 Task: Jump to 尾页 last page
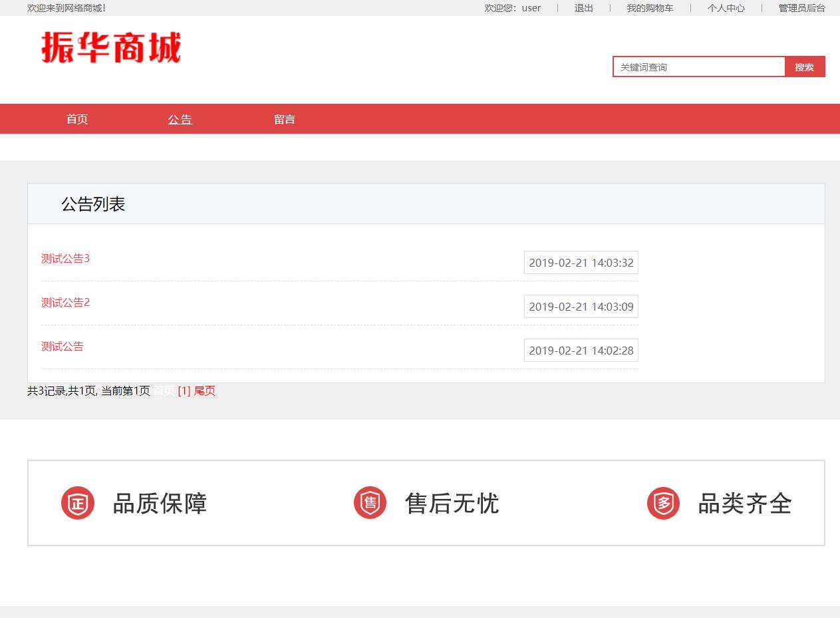tap(203, 391)
